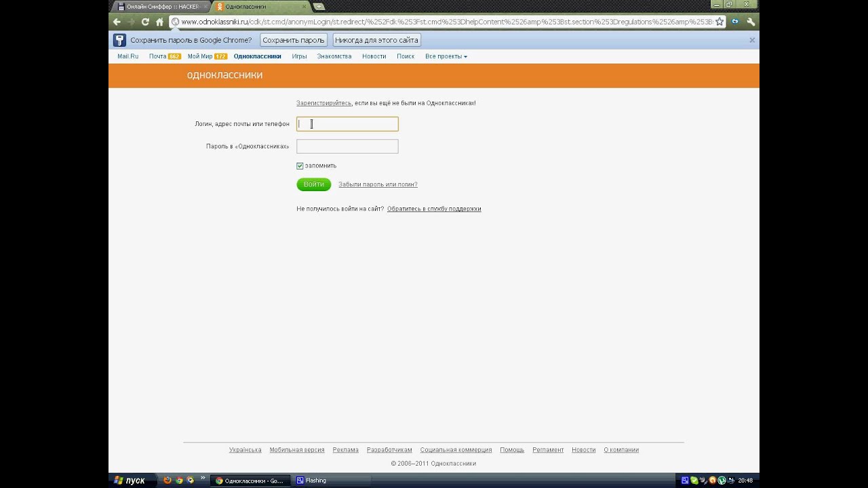Click the third quick launch icon
The width and height of the screenshot is (868, 488).
190,481
